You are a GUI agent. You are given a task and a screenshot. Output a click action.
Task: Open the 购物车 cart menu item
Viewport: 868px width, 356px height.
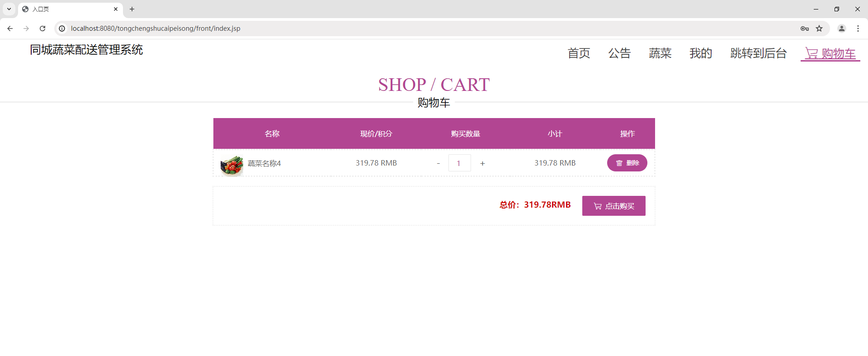coord(830,53)
